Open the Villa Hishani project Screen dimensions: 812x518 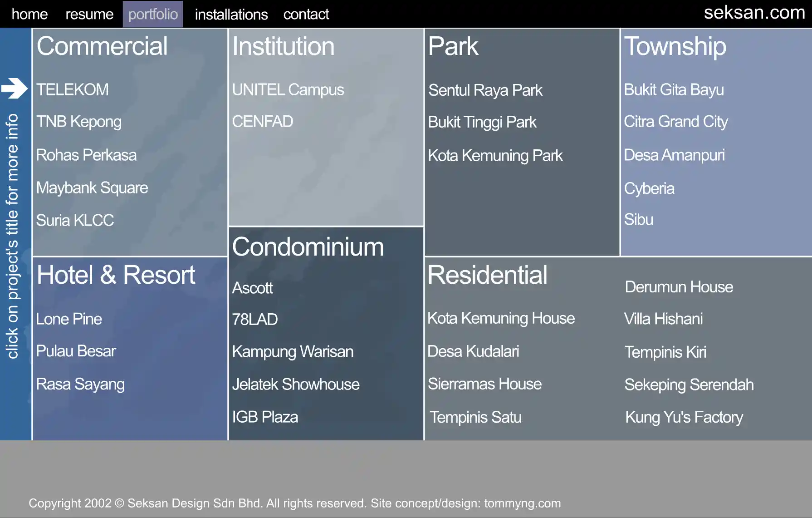point(663,319)
